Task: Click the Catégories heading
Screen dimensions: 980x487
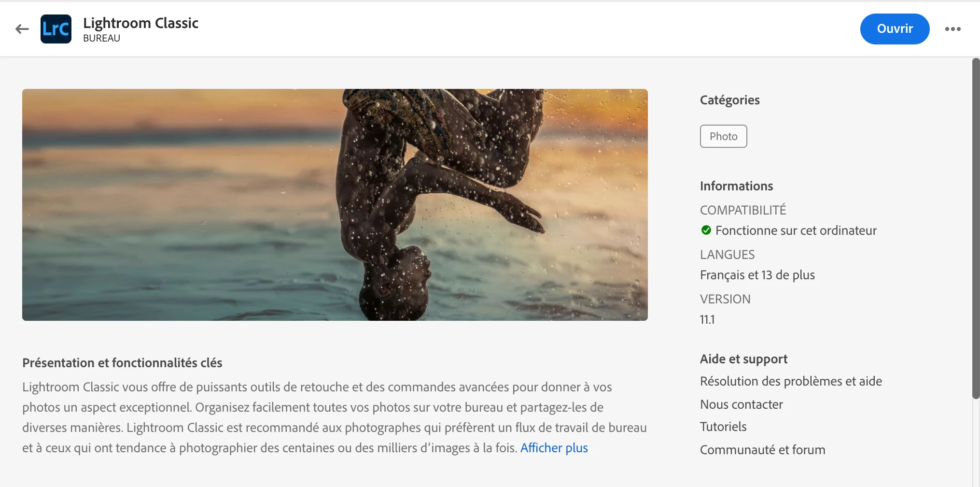Action: point(729,100)
